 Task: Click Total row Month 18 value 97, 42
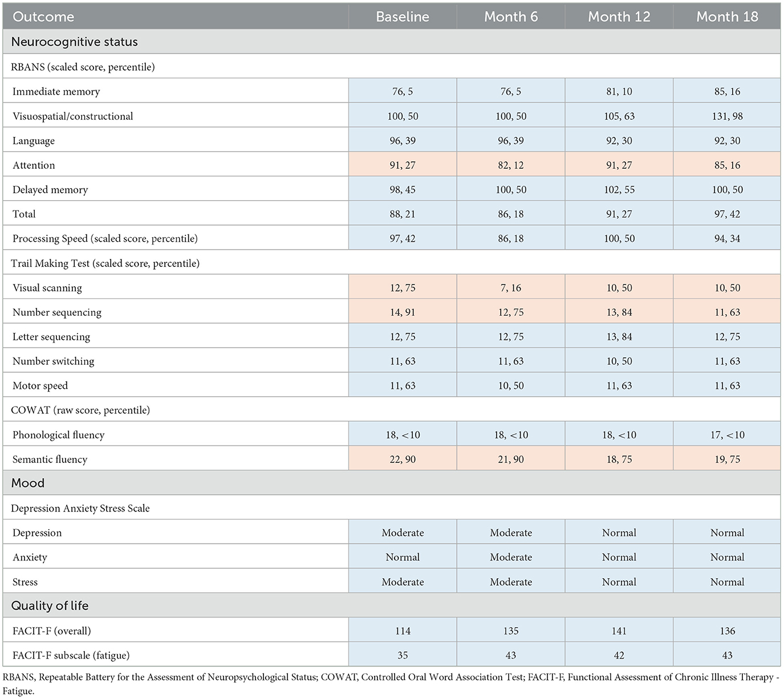point(728,214)
